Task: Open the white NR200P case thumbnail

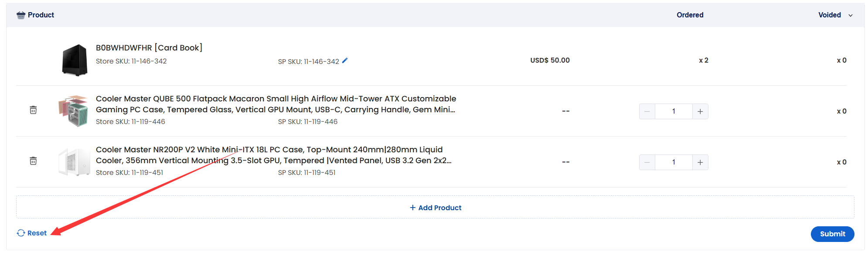Action: tap(75, 162)
